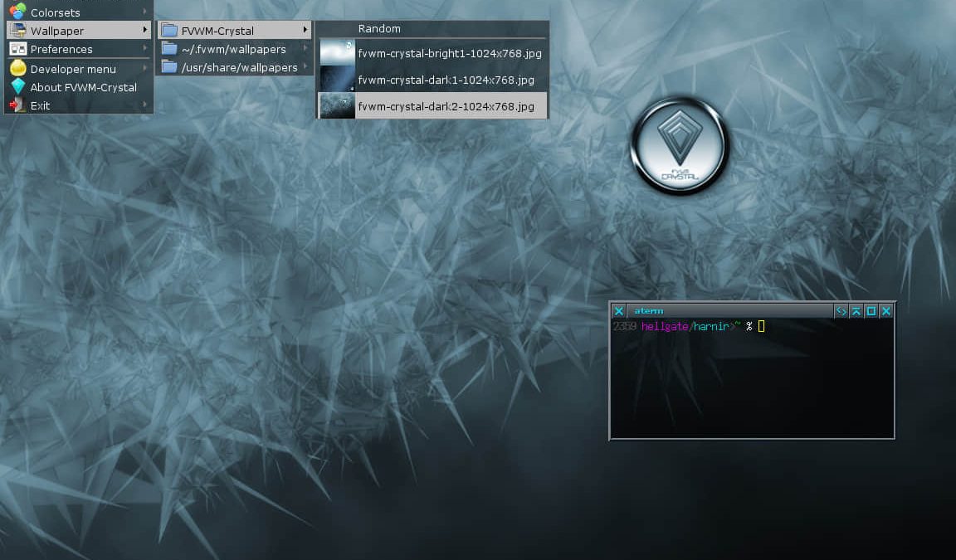The image size is (956, 560).
Task: Click the yellow Developer menu icon
Action: (18, 68)
